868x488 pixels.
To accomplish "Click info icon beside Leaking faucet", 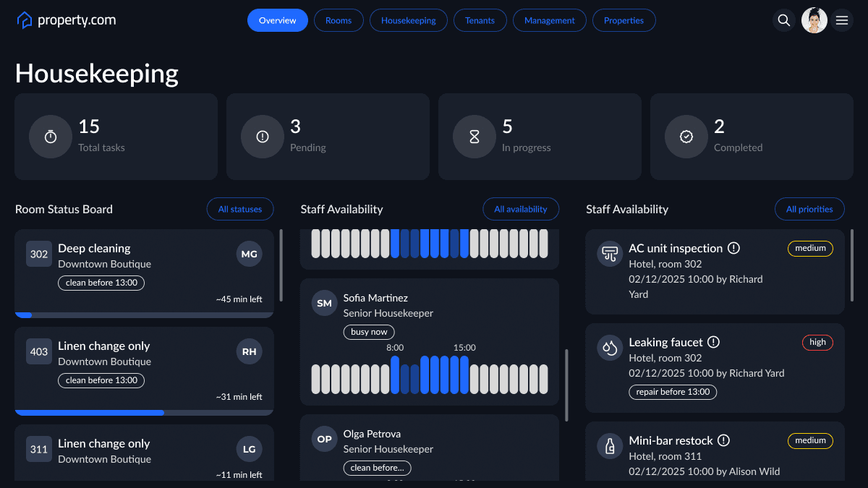I will point(714,342).
